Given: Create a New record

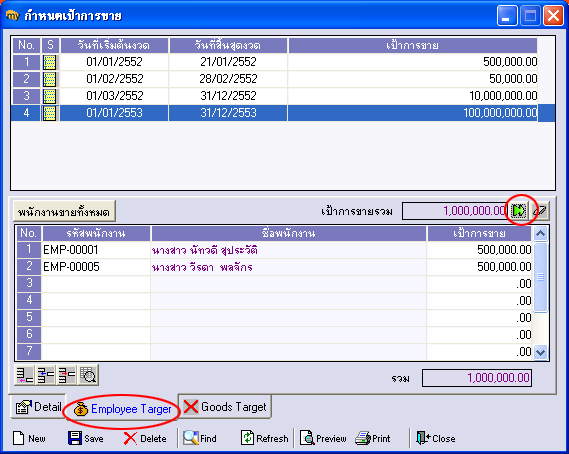Looking at the screenshot, I should (29, 438).
